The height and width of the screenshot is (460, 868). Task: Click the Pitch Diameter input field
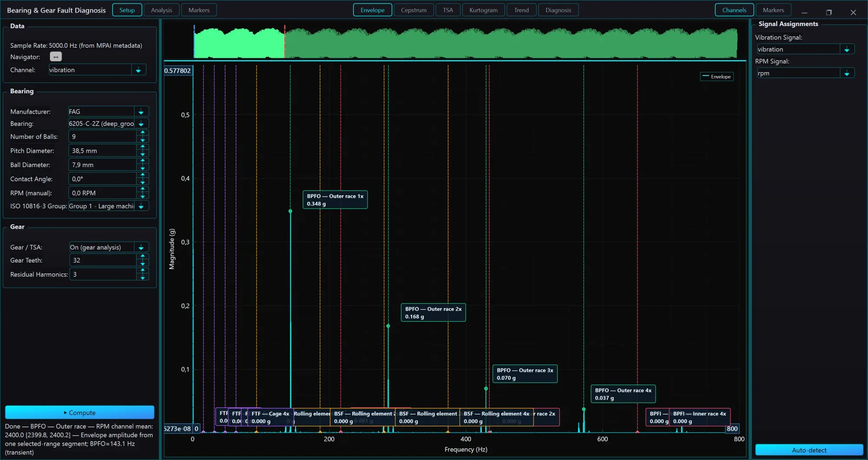[x=102, y=151]
